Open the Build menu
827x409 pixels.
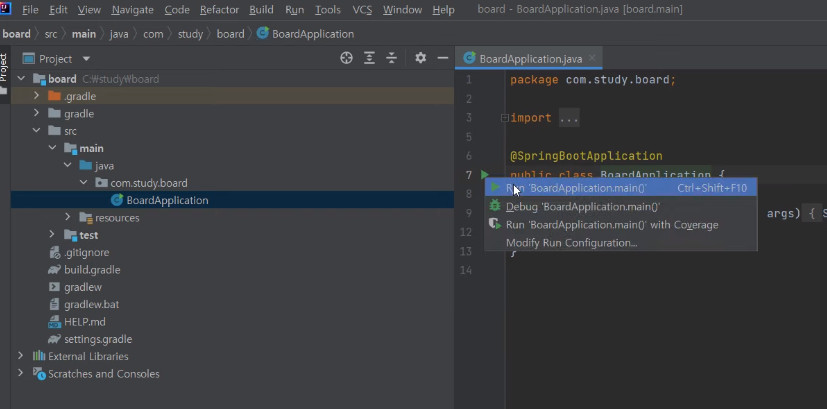(x=262, y=9)
